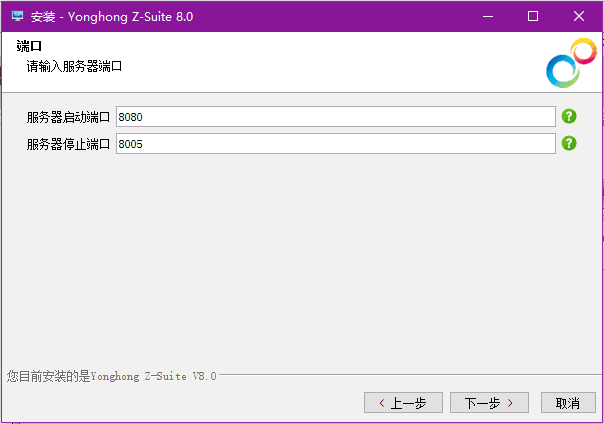This screenshot has height=424, width=604.
Task: Click the 服务器停止端口 label
Action: 68,144
